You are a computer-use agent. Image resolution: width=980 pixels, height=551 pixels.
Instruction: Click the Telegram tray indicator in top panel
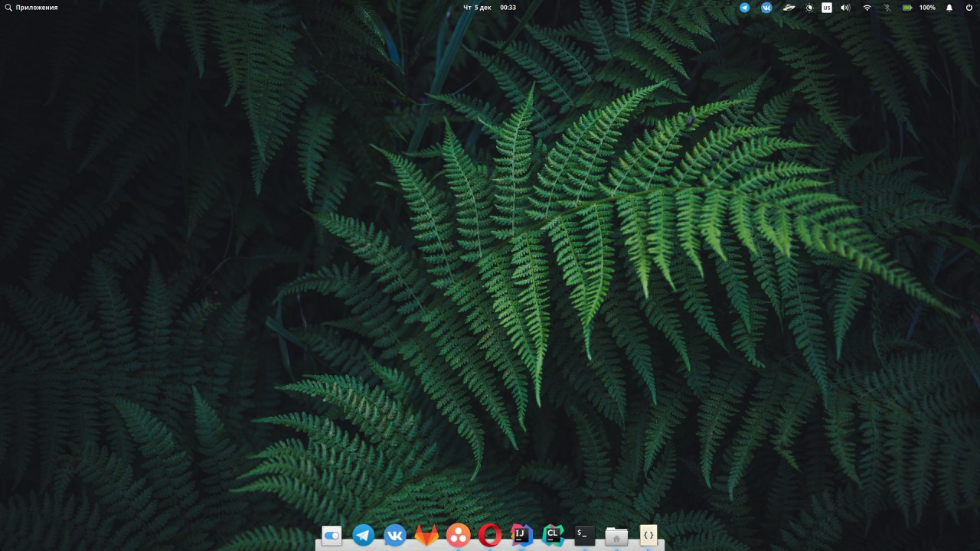744,8
